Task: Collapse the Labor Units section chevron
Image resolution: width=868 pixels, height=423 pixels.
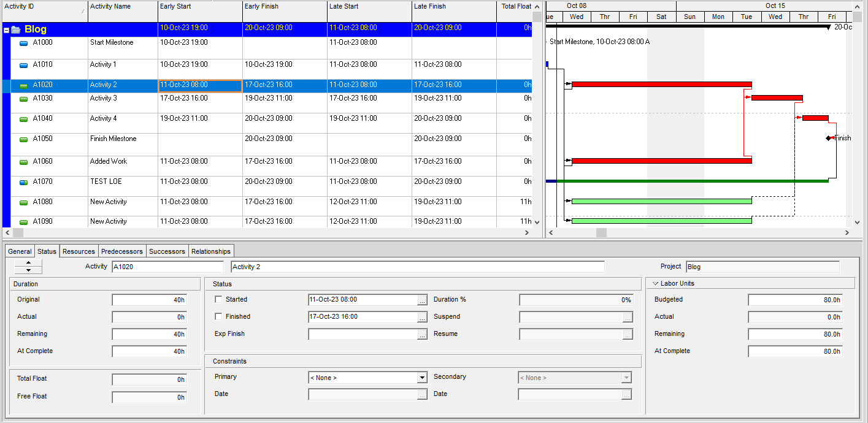Action: coord(656,284)
